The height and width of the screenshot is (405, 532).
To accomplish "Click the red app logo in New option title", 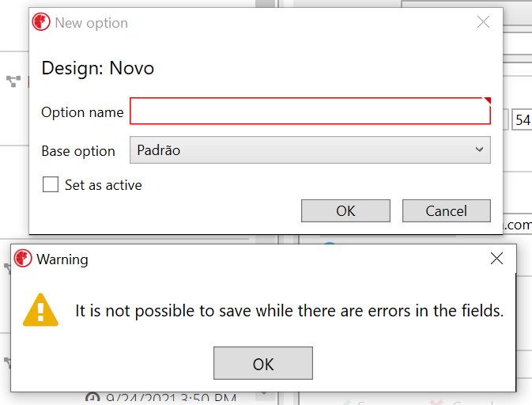I will [41, 22].
